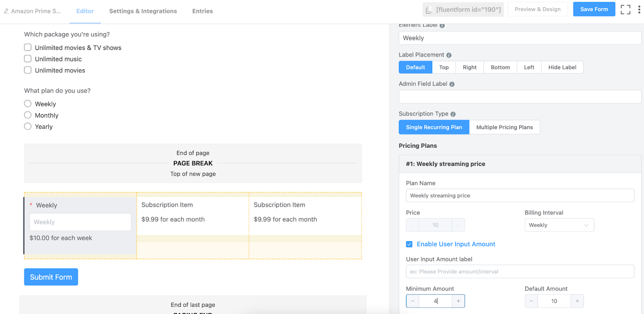Increase Minimum Amount with the plus button

(x=458, y=301)
